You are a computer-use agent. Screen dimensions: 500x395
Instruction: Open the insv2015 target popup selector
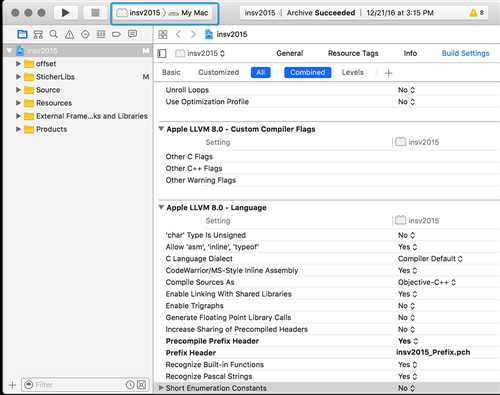pyautogui.click(x=200, y=53)
